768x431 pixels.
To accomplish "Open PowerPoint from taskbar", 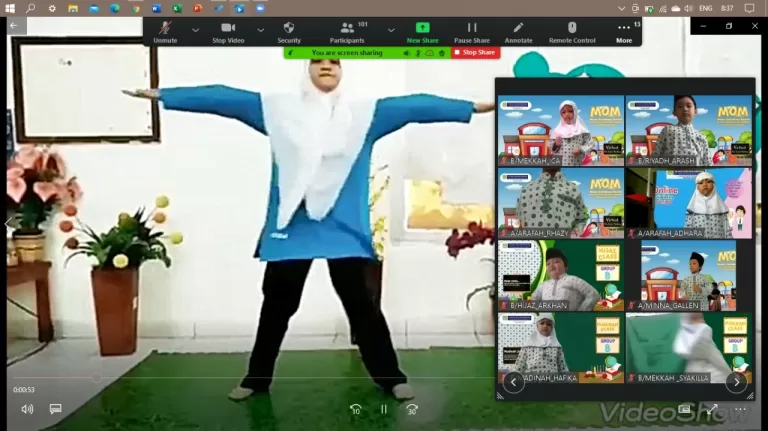I will coord(197,8).
